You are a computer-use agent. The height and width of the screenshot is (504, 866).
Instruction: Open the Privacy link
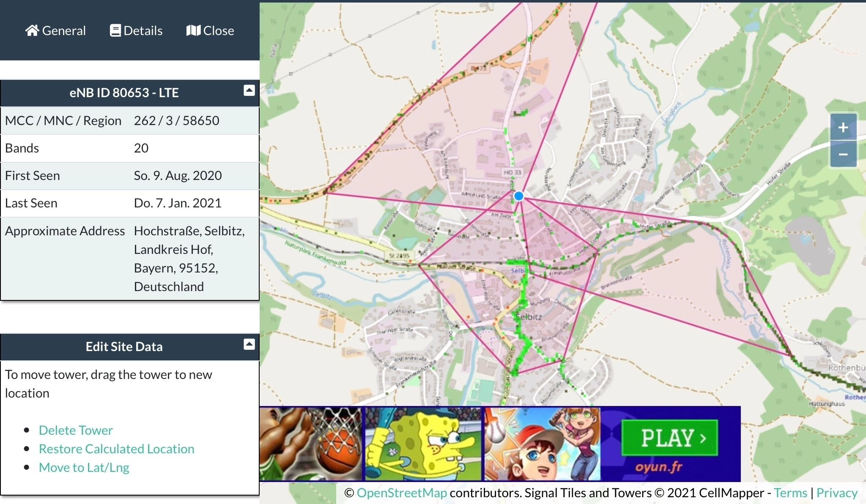pyautogui.click(x=836, y=493)
